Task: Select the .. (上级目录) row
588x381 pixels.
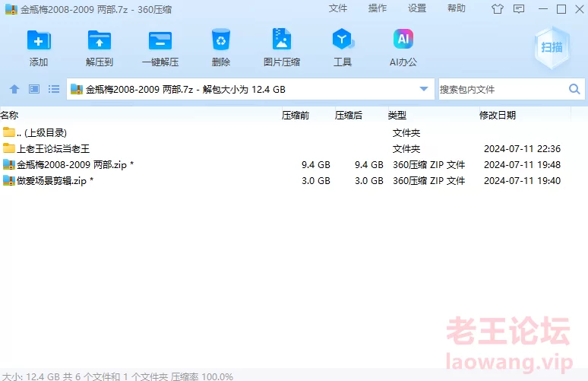Action: pos(294,132)
